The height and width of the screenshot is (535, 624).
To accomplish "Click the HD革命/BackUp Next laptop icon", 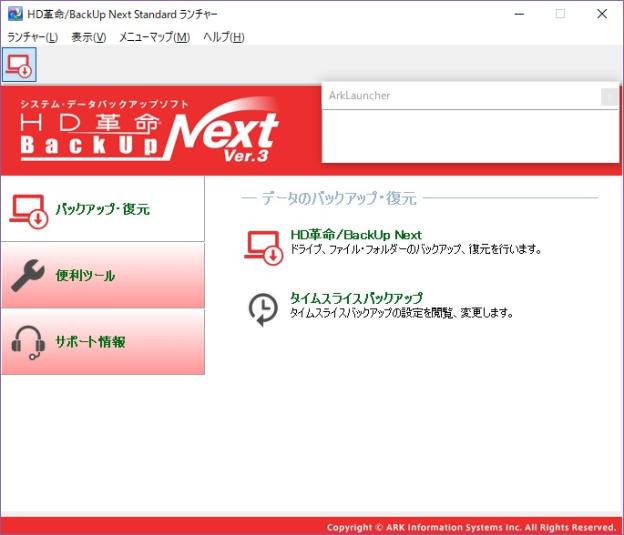I will pos(263,247).
